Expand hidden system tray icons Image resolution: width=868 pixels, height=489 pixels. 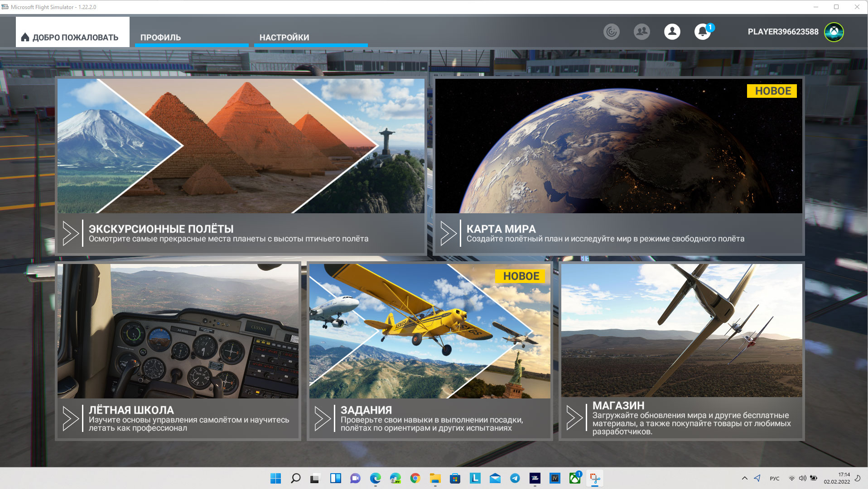click(744, 478)
